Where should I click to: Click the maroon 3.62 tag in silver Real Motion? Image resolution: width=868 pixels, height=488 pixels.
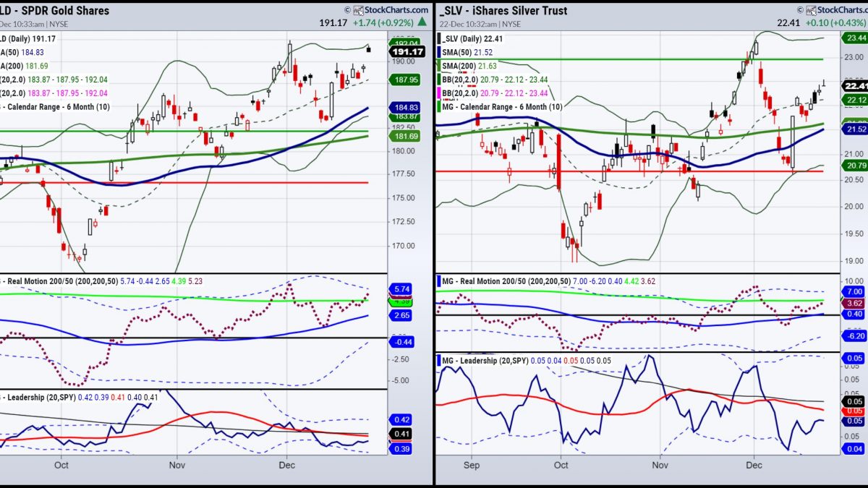pyautogui.click(x=854, y=303)
